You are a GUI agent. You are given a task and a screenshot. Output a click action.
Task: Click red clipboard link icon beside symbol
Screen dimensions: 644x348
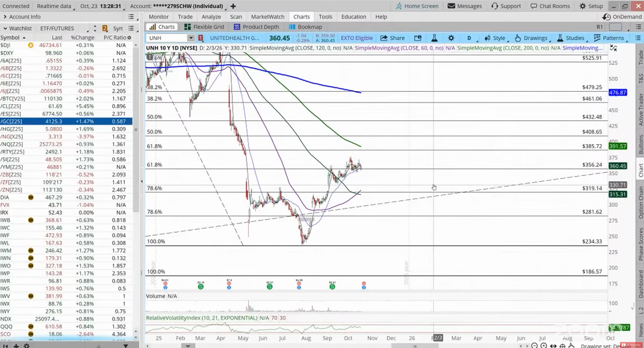200,38
